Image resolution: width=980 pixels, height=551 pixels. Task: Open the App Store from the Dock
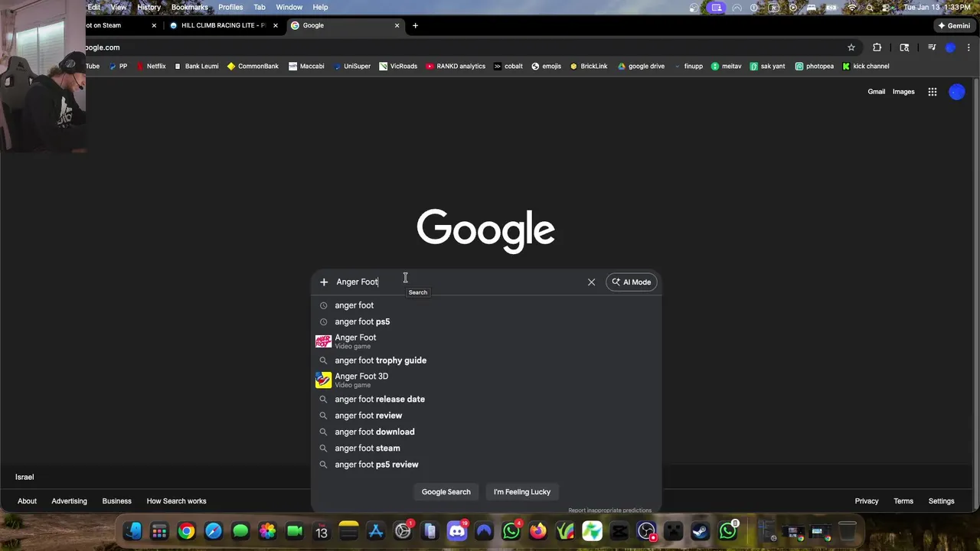pos(376,530)
